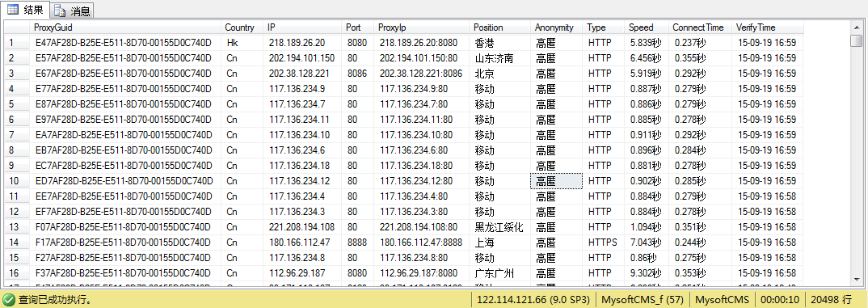Click the select-all corner cell of the grid
Viewport: 868px width, 308px height.
17,27
